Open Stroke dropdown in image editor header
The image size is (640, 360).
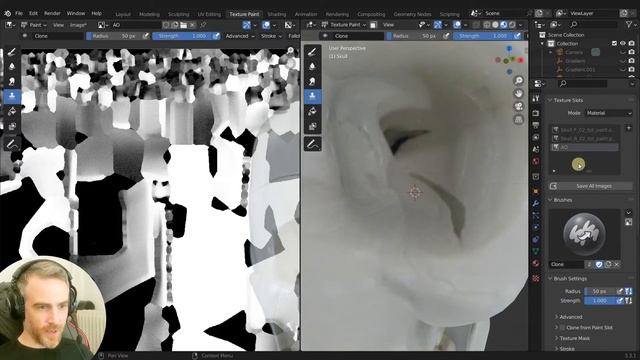(271, 36)
